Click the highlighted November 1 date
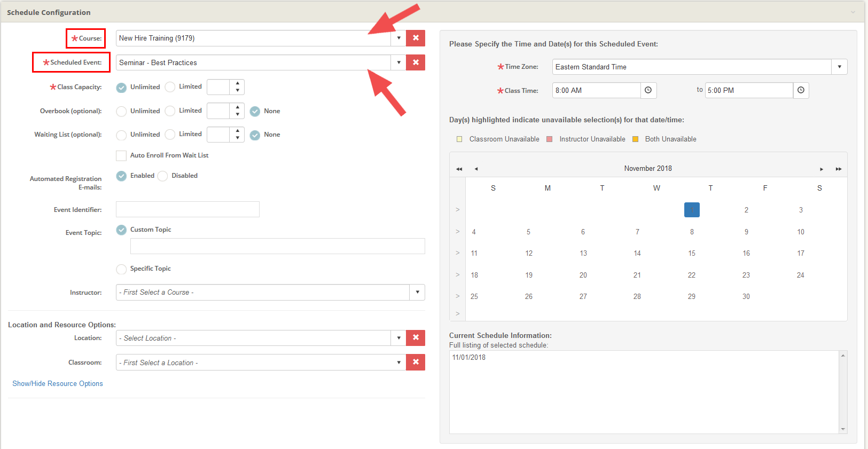868x449 pixels. [x=692, y=210]
